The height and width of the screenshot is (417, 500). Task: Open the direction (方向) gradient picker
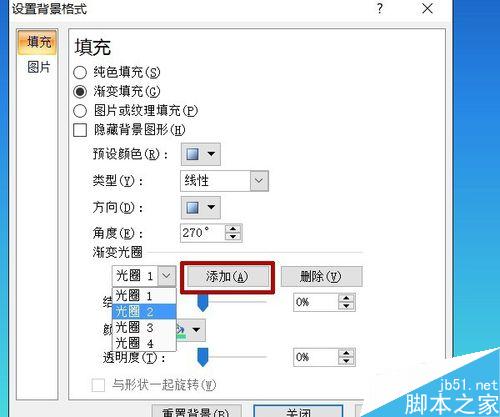pyautogui.click(x=201, y=207)
